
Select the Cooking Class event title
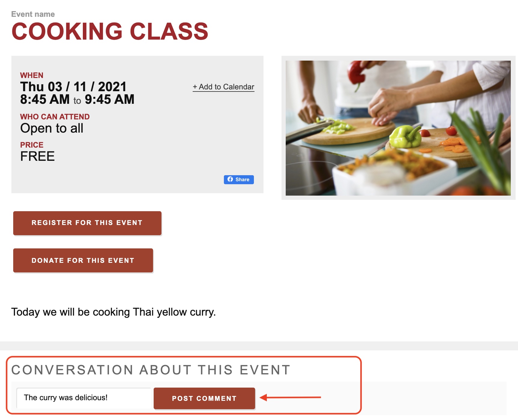110,31
